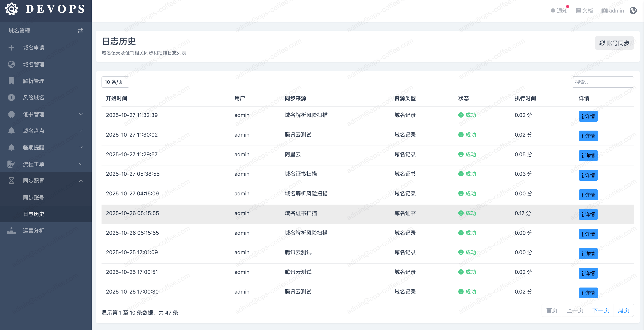Collapse the 同步配置 submenu

tap(80, 181)
